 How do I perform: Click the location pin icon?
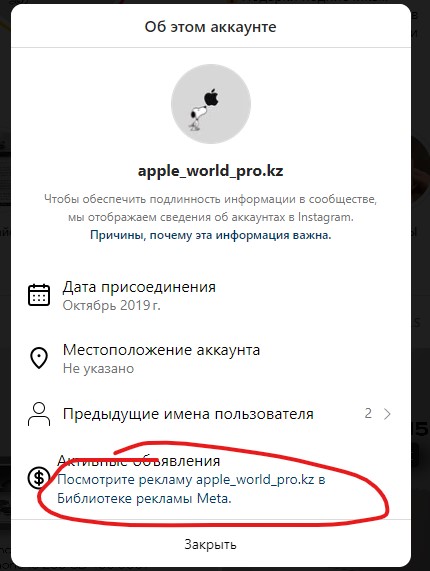tap(39, 358)
